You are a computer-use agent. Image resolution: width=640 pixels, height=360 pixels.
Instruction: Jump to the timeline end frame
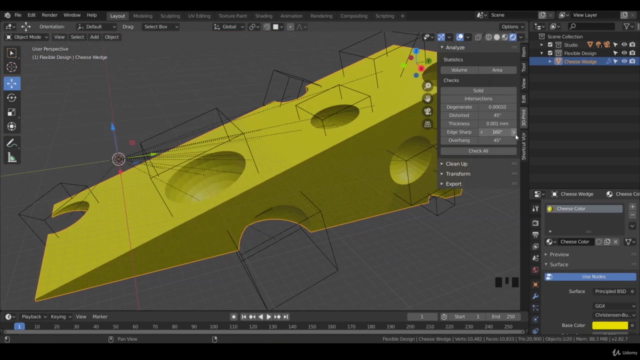click(x=286, y=317)
